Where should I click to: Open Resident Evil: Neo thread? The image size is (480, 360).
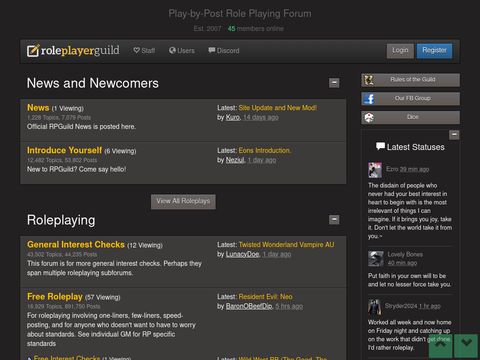(266, 296)
